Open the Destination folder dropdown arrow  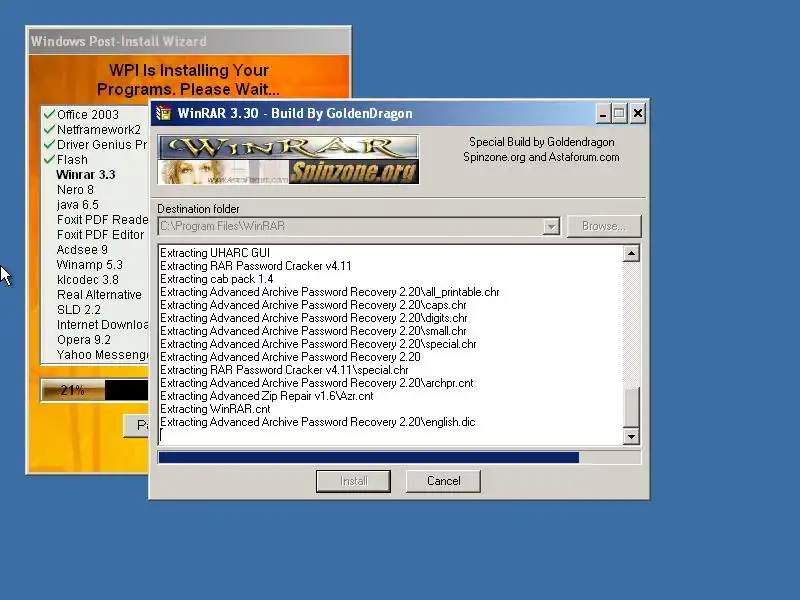[x=551, y=227]
